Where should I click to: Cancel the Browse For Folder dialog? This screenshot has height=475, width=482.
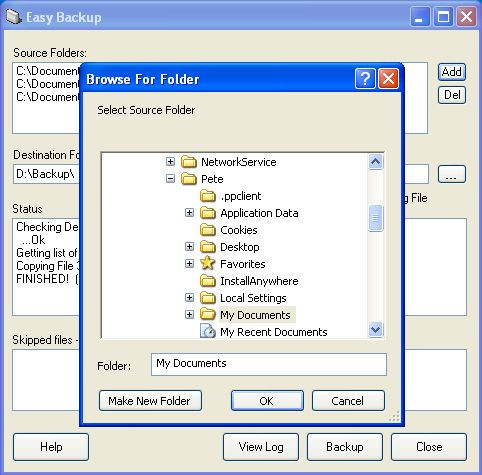[x=348, y=400]
